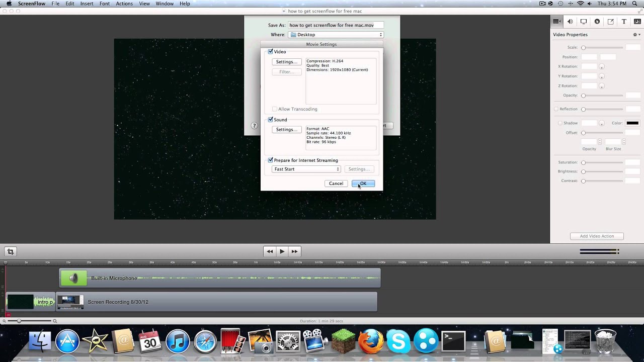Pick the shadow Color swatch

pos(632,123)
